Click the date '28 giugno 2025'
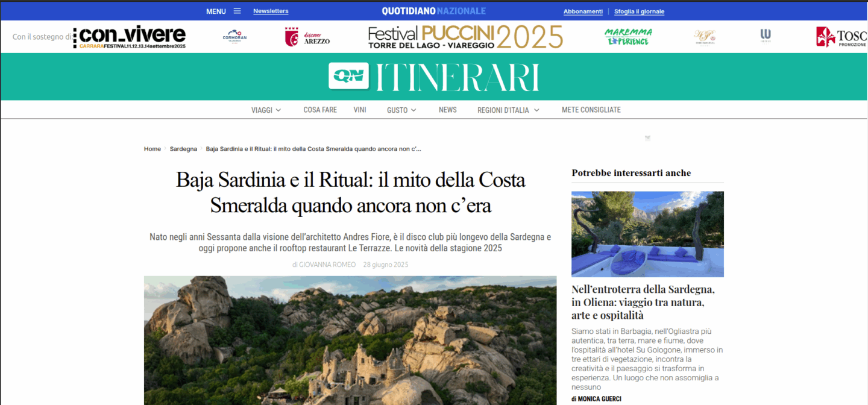Viewport: 868px width, 405px height. pyautogui.click(x=386, y=265)
